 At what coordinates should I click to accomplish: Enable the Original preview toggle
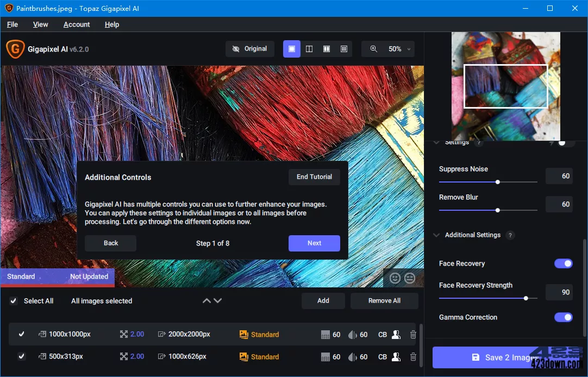249,48
